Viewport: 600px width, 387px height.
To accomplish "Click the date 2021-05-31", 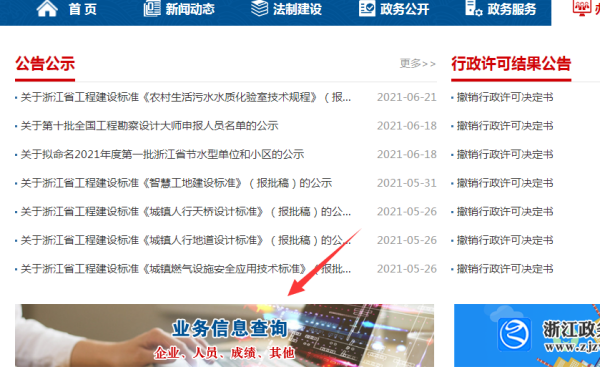I will point(407,183).
